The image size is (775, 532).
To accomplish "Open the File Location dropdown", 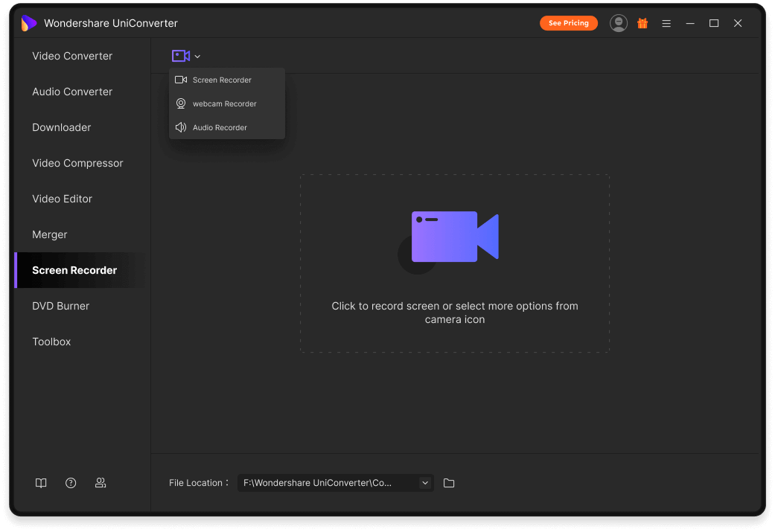I will pyautogui.click(x=424, y=482).
